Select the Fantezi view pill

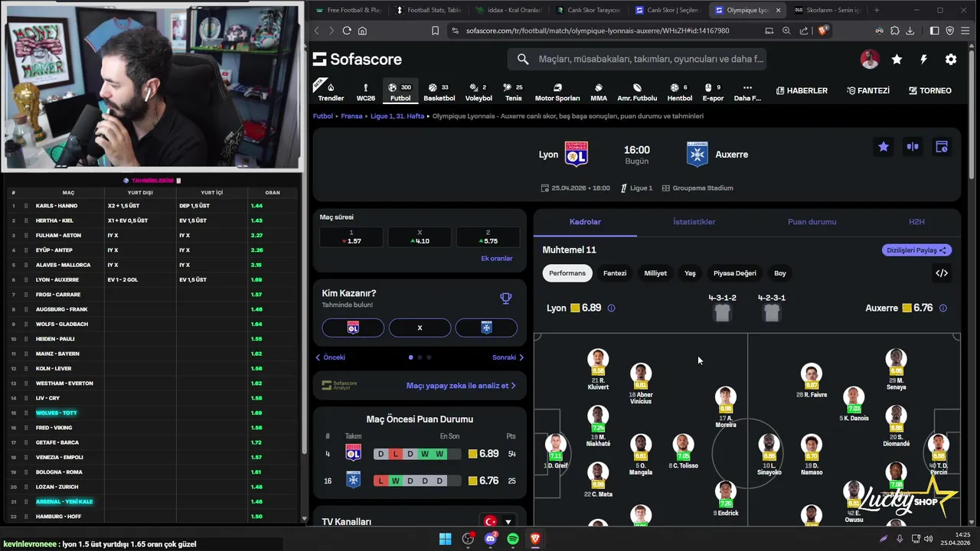pos(615,273)
